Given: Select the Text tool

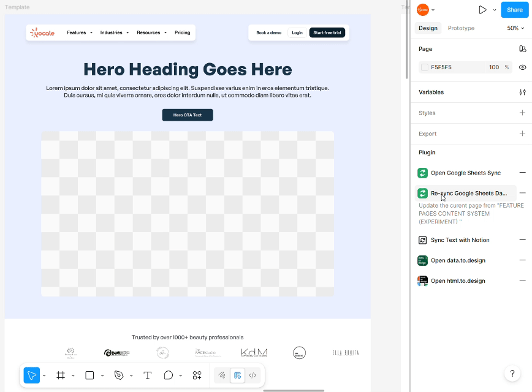Looking at the screenshot, I should pos(147,375).
